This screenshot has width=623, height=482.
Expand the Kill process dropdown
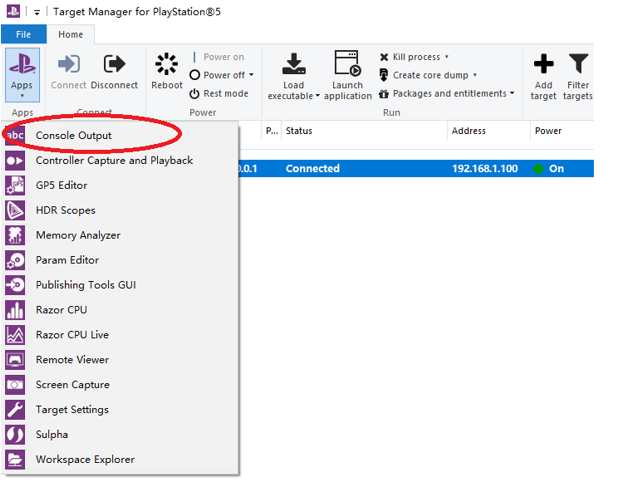pos(446,57)
